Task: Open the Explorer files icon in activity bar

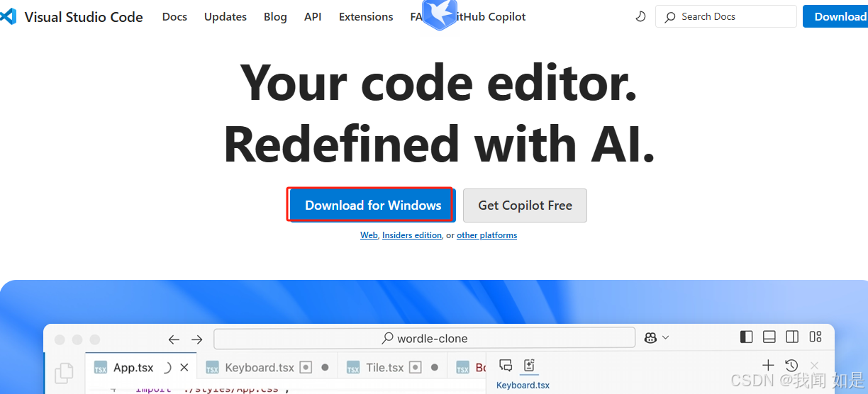Action: pos(65,373)
